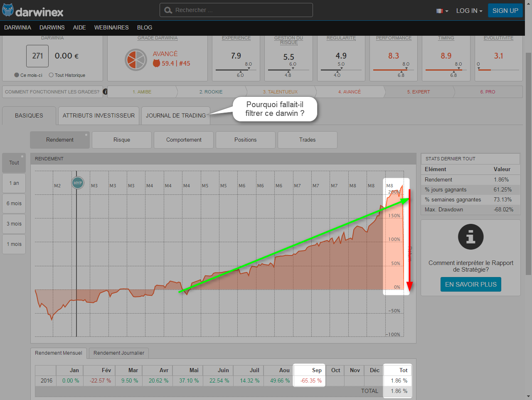Select the 'Ce mois-ci' radio option
This screenshot has width=532, height=400.
coord(17,75)
